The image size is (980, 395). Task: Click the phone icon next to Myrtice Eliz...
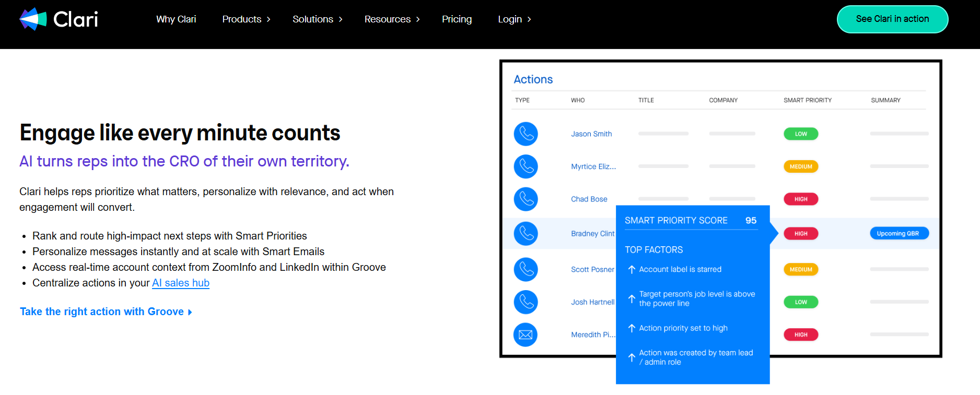click(526, 166)
